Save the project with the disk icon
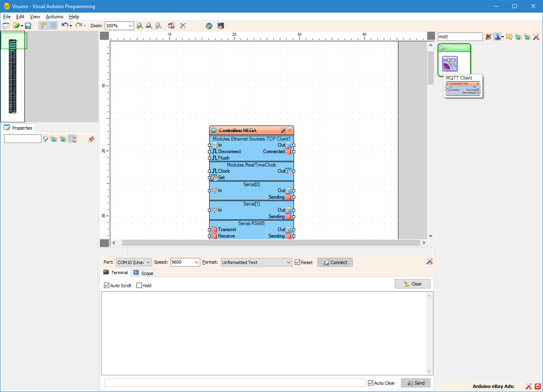 28,26
